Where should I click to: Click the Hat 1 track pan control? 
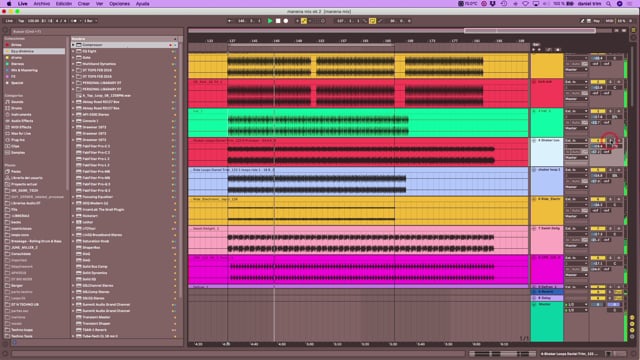(615, 117)
